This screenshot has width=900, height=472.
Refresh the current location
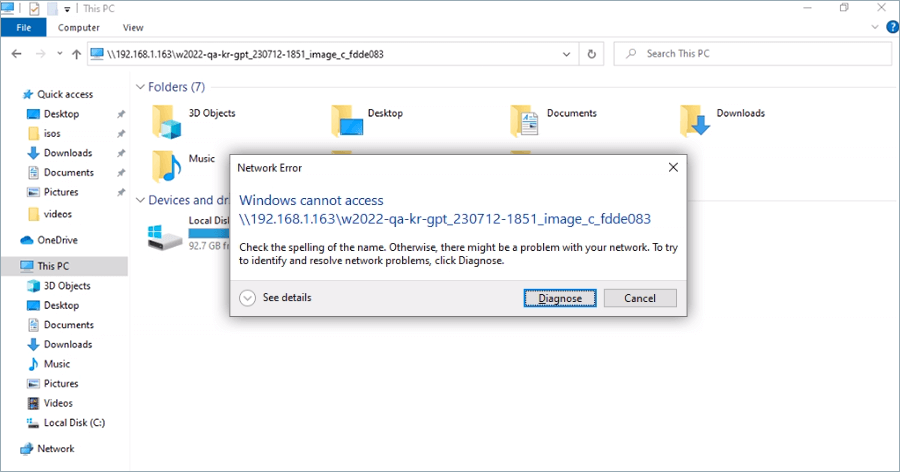[x=591, y=55]
